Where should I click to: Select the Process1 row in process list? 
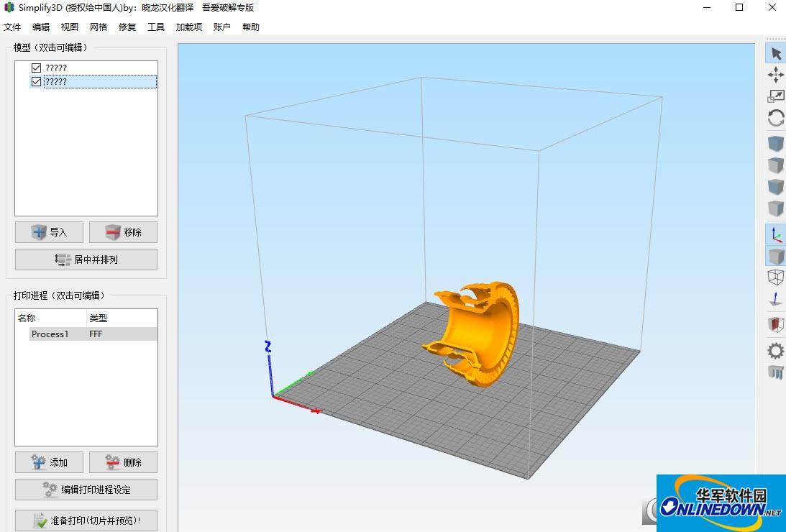(93, 334)
